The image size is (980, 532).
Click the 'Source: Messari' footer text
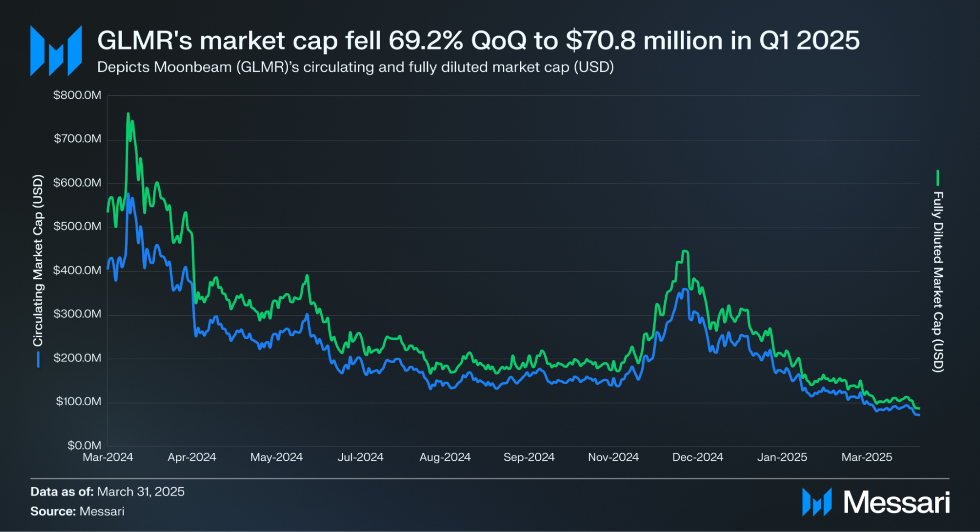pos(77,511)
